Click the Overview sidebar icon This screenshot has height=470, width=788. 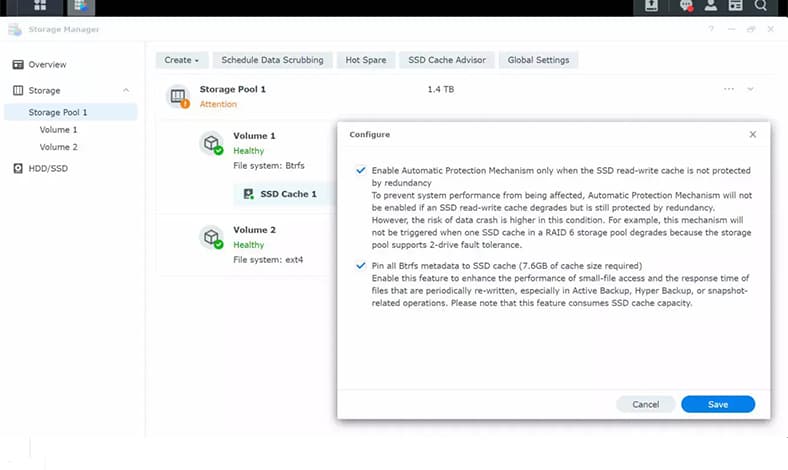tap(18, 64)
